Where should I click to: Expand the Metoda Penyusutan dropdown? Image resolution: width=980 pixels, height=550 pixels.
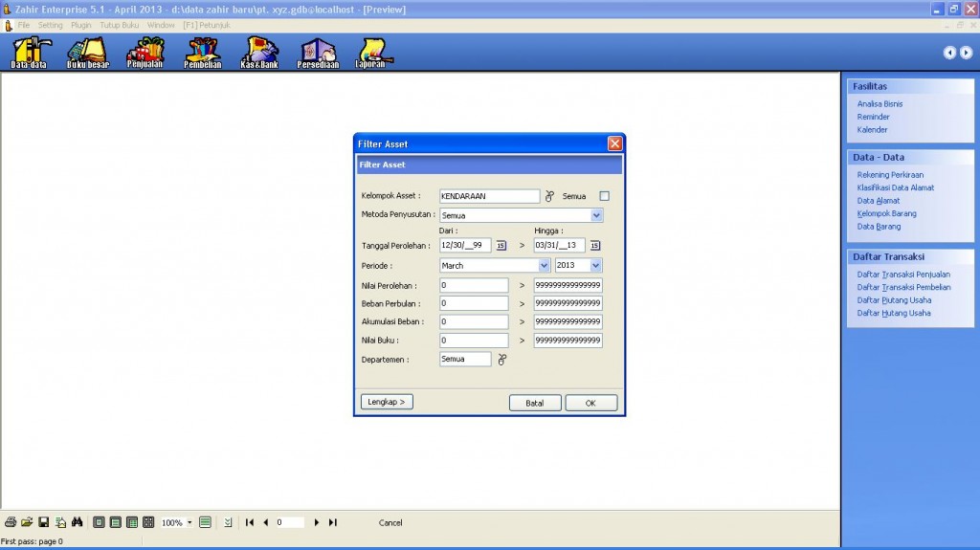tap(596, 216)
